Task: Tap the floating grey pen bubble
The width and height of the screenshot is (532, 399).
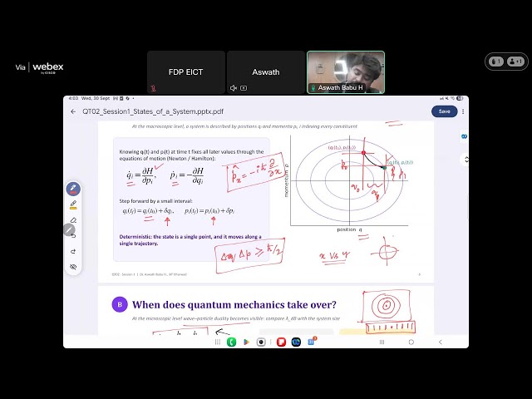Action: pyautogui.click(x=69, y=229)
